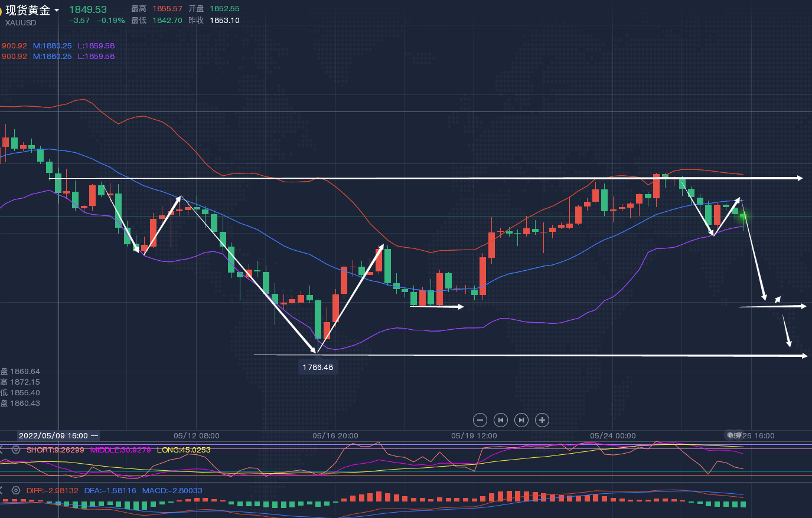Click the 05/26 16:00 time axis label
812x518 pixels.
(751, 435)
